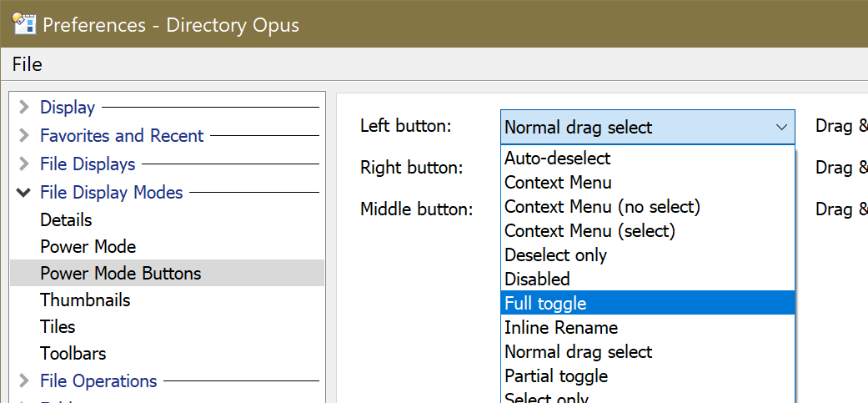Image resolution: width=868 pixels, height=403 pixels.
Task: Open the Toolbars preferences page
Action: pos(73,353)
